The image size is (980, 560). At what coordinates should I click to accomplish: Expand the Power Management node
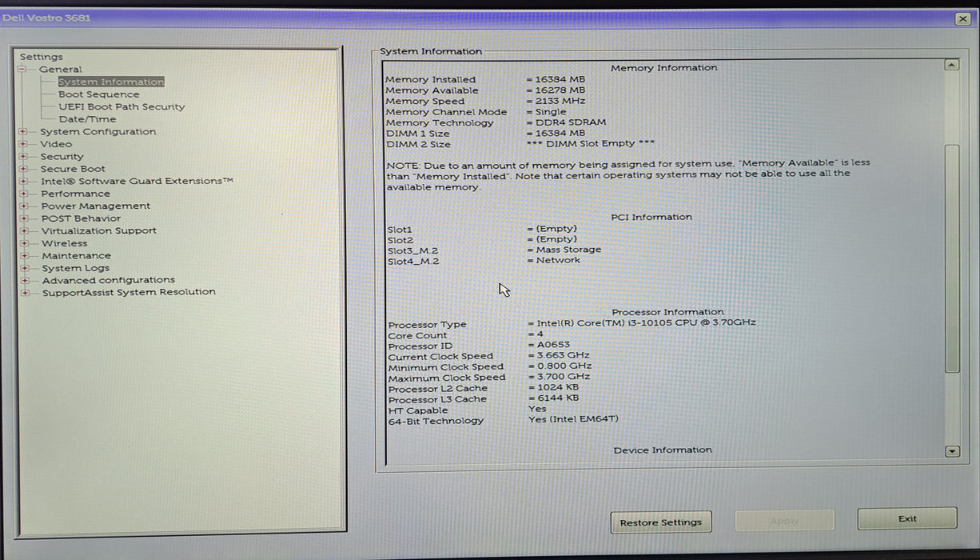click(24, 206)
